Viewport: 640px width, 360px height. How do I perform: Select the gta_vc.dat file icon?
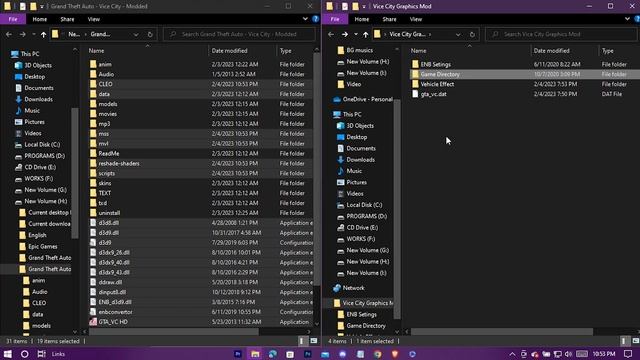coord(415,94)
